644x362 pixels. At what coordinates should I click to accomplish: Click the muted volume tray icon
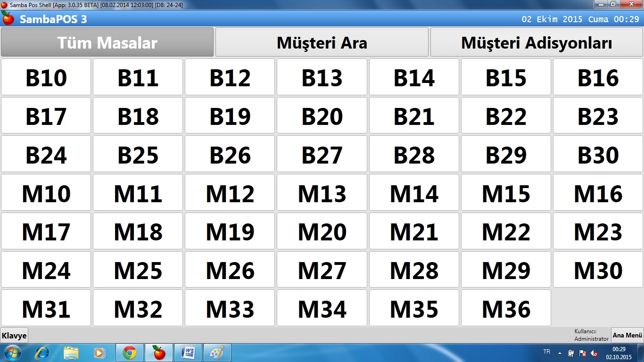(x=594, y=353)
